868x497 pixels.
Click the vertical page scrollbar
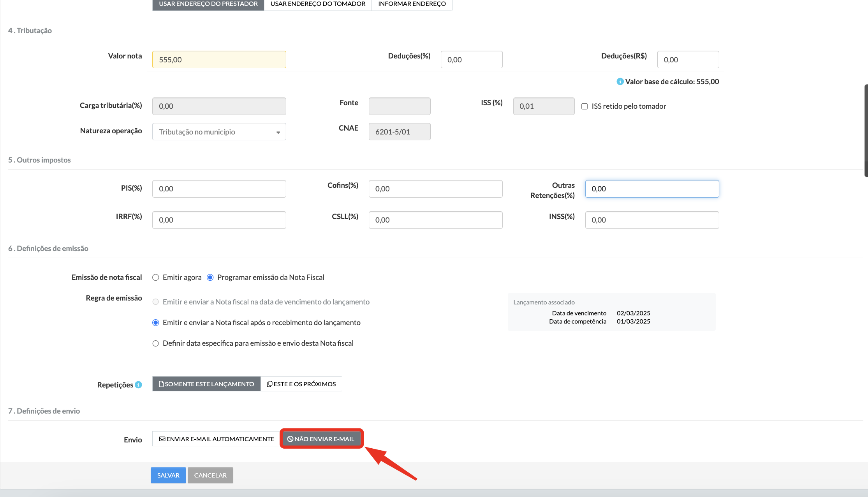866,131
